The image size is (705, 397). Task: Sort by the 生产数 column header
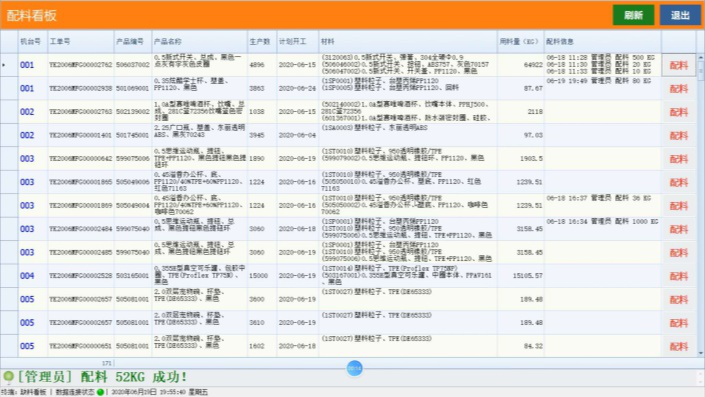point(262,41)
